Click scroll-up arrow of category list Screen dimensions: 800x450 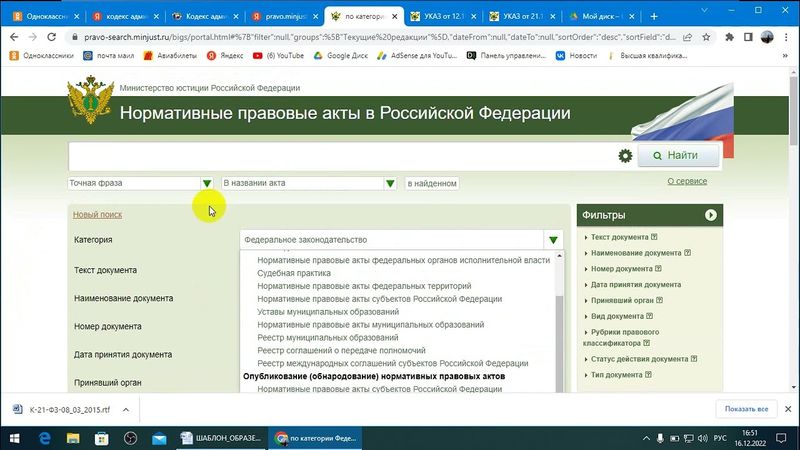coord(559,256)
